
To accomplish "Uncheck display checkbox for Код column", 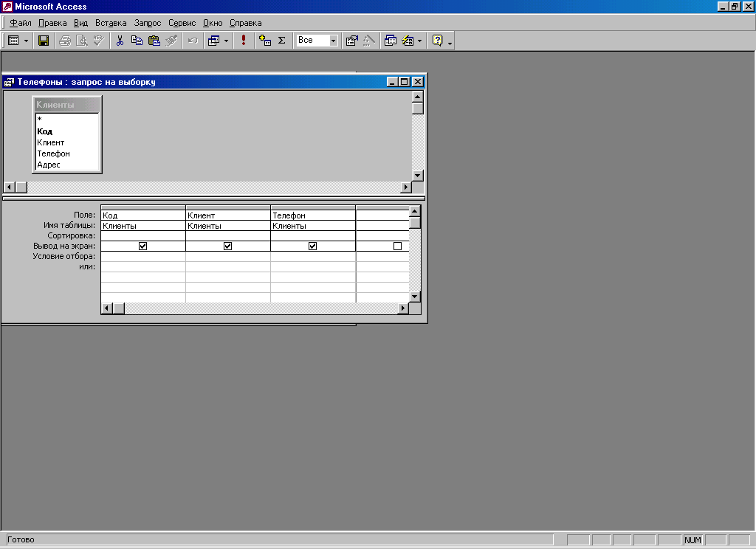I will click(142, 246).
